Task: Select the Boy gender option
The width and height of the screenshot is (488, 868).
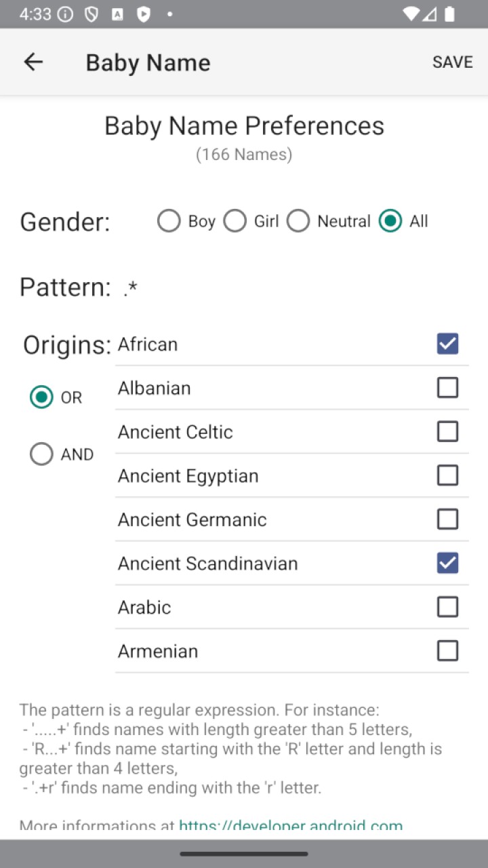Action: 186,221
